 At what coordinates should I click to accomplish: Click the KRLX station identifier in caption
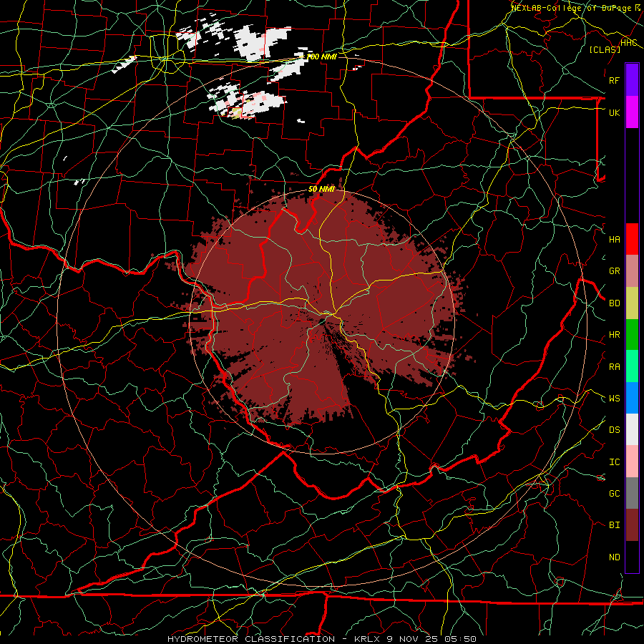click(366, 639)
